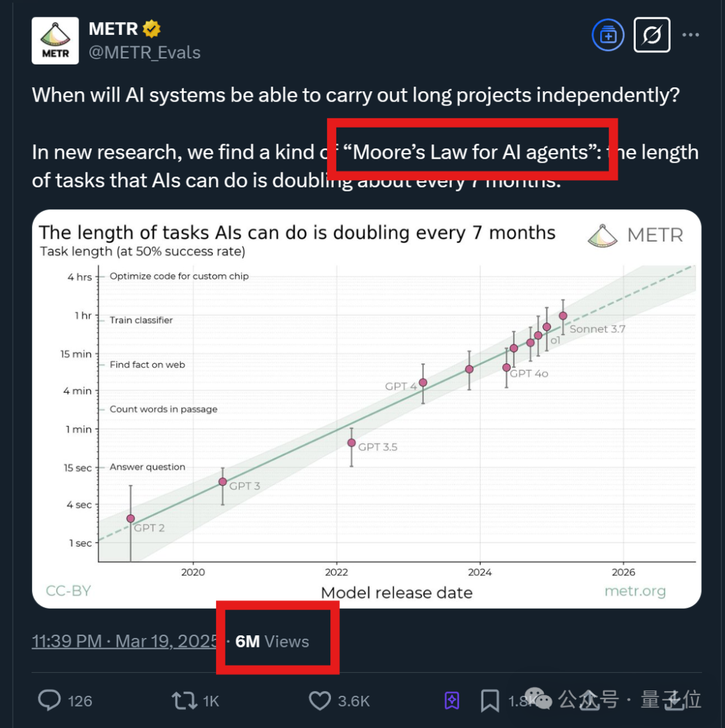
Task: Click the Sonnet 3.7 data point in chart
Action: click(x=563, y=316)
